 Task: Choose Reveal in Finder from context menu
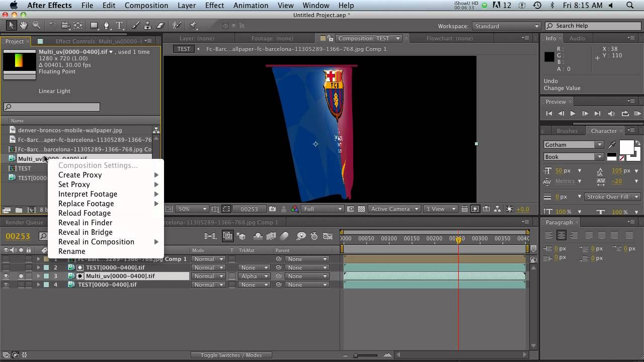click(x=85, y=223)
